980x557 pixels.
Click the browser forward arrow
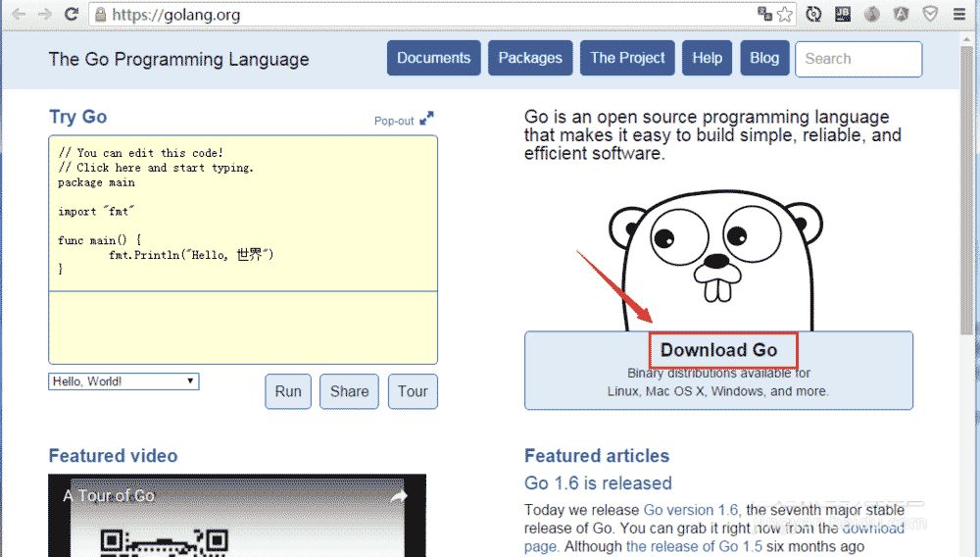click(x=45, y=14)
